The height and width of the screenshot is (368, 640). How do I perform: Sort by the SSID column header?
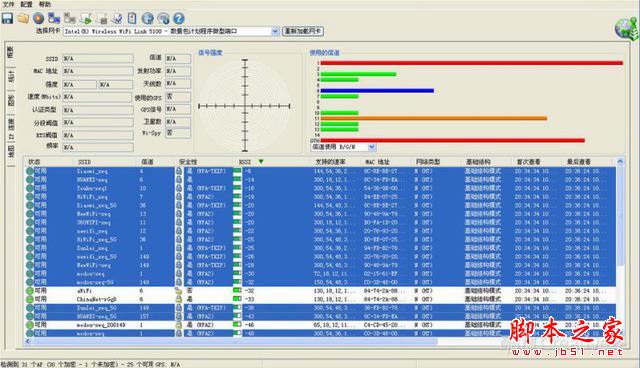click(x=84, y=162)
